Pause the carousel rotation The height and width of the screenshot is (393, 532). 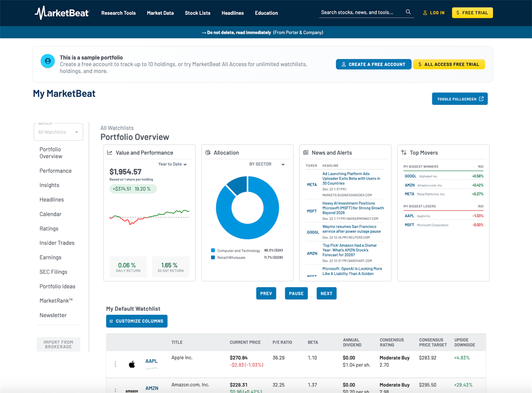pos(296,293)
